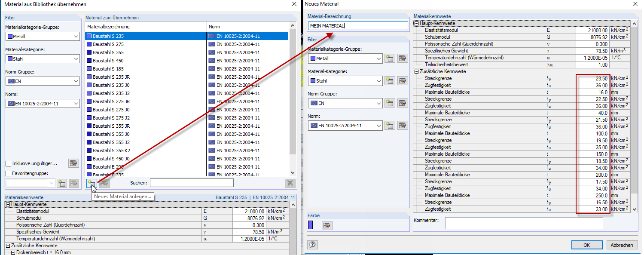Screen dimensions: 644x255
Task: Click the Material-Bezeichnung text field
Action: [x=358, y=26]
